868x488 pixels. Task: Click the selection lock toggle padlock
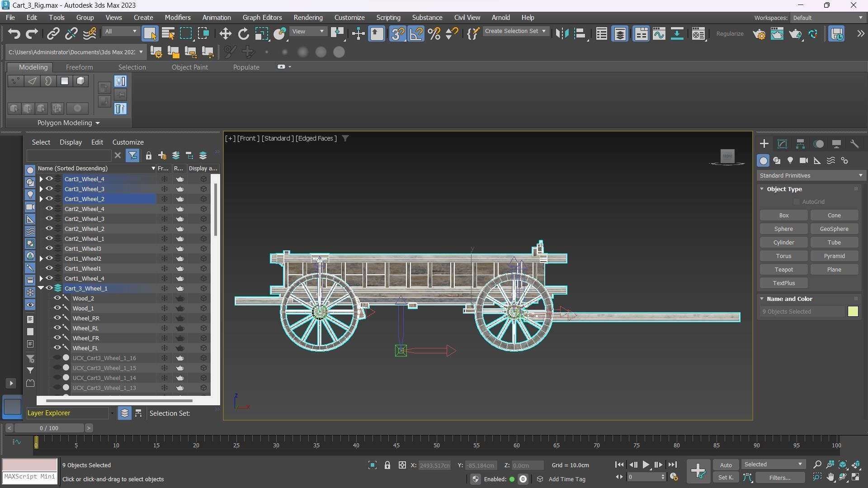387,465
